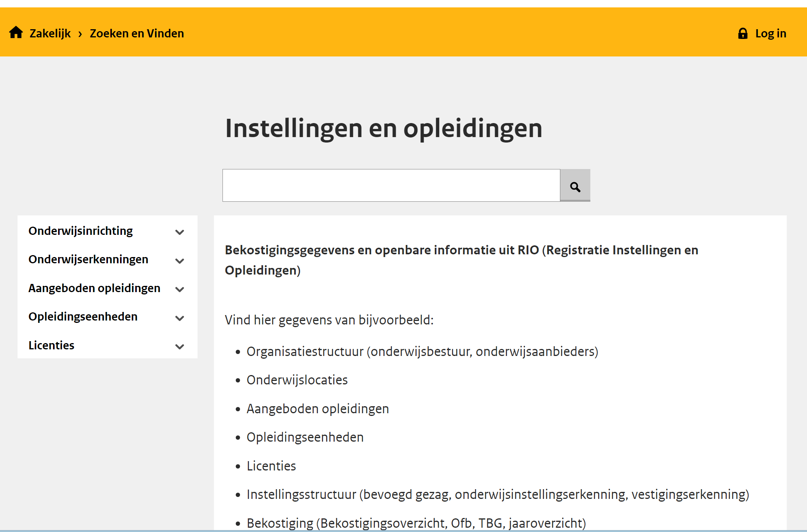Open the Log in link
Screen dimensions: 807x532
coord(771,33)
